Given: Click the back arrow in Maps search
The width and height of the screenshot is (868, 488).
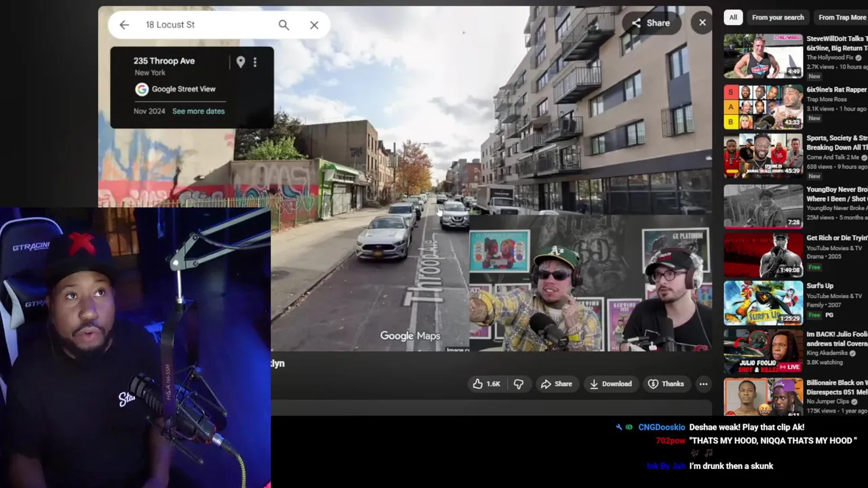Looking at the screenshot, I should (124, 25).
